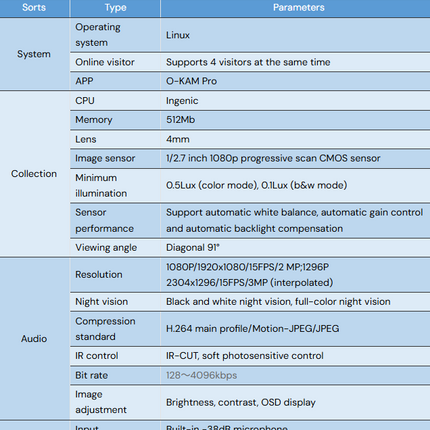
Task: Click the Diagonal 91° viewing angle value
Action: [193, 247]
